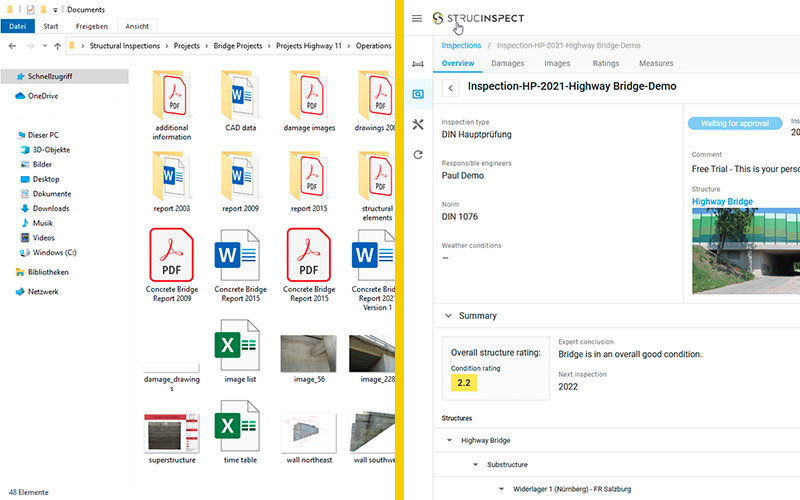
Task: Open the report 2009 folder
Action: [x=240, y=182]
